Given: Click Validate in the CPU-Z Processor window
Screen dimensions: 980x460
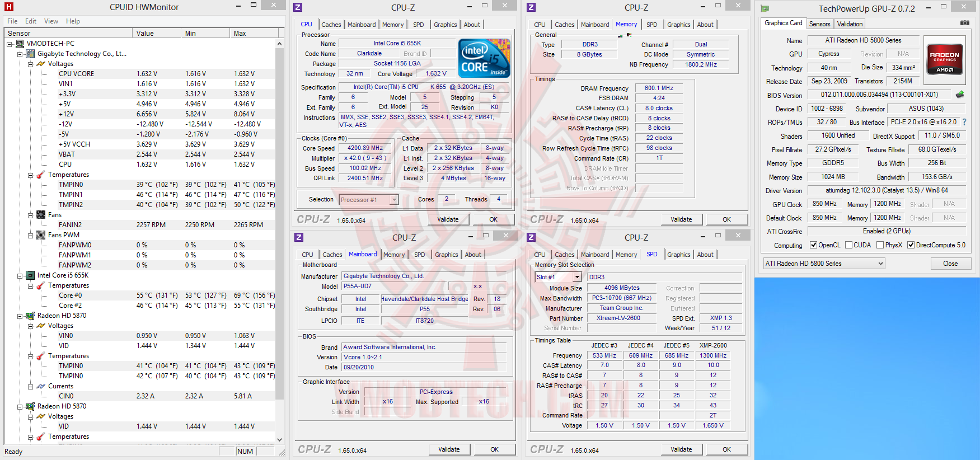Looking at the screenshot, I should (x=448, y=219).
